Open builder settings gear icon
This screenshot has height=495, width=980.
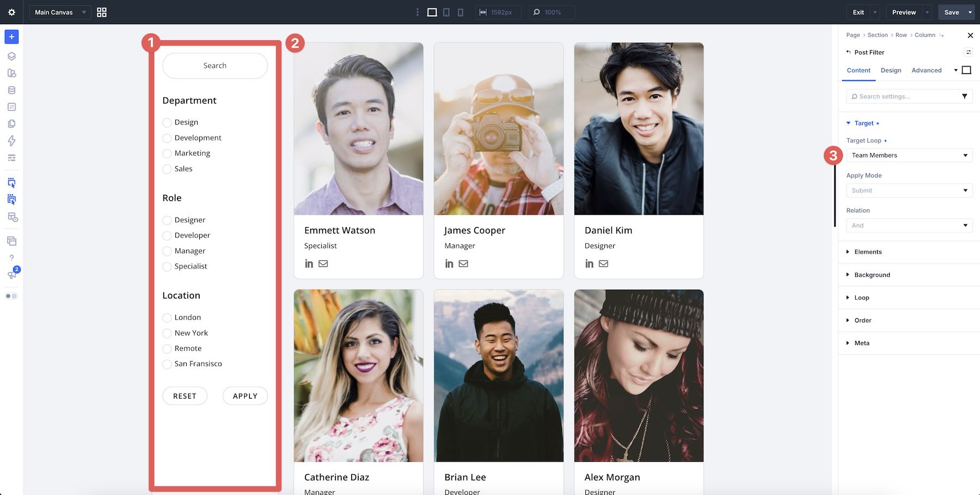11,12
